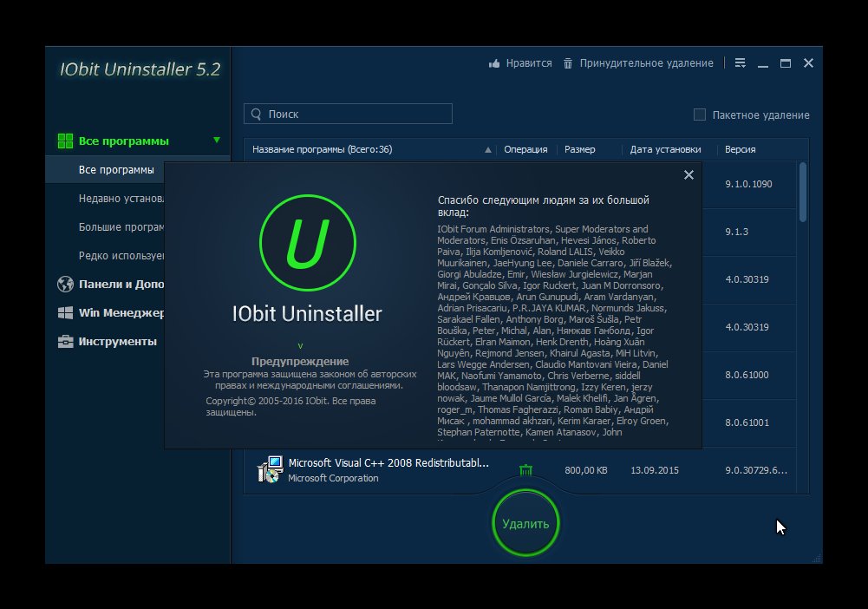The height and width of the screenshot is (609, 868).
Task: Click the Нравится link
Action: click(529, 63)
